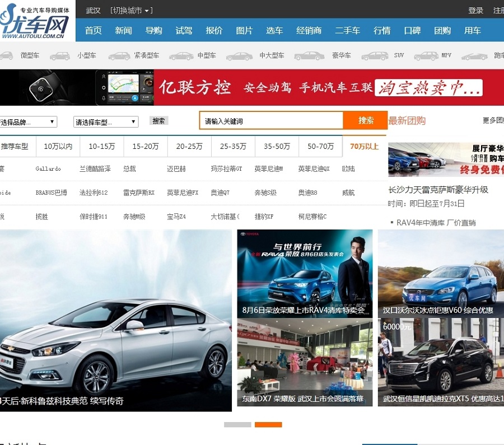
Task: Open the BRABUS巴博 model link
Action: click(51, 193)
